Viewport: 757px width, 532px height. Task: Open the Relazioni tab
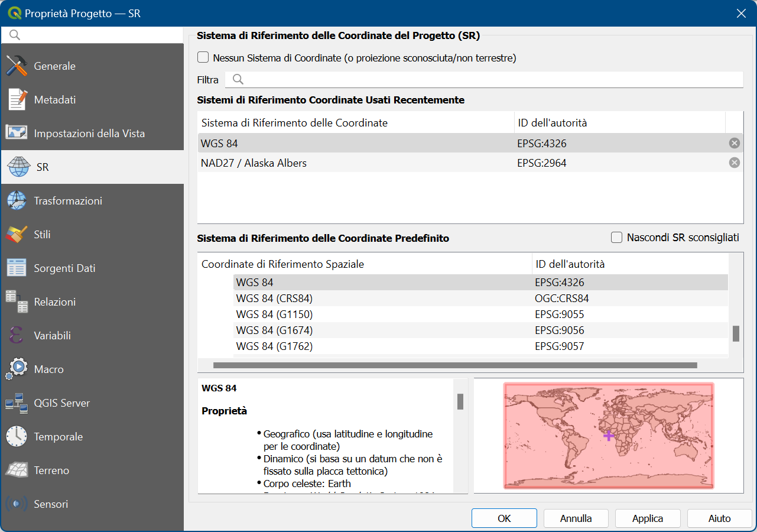pos(92,302)
